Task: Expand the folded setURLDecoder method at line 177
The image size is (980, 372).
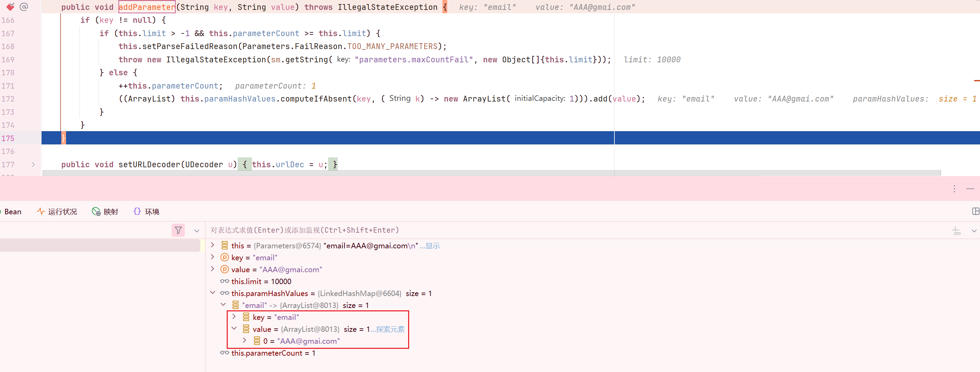Action: (x=33, y=165)
